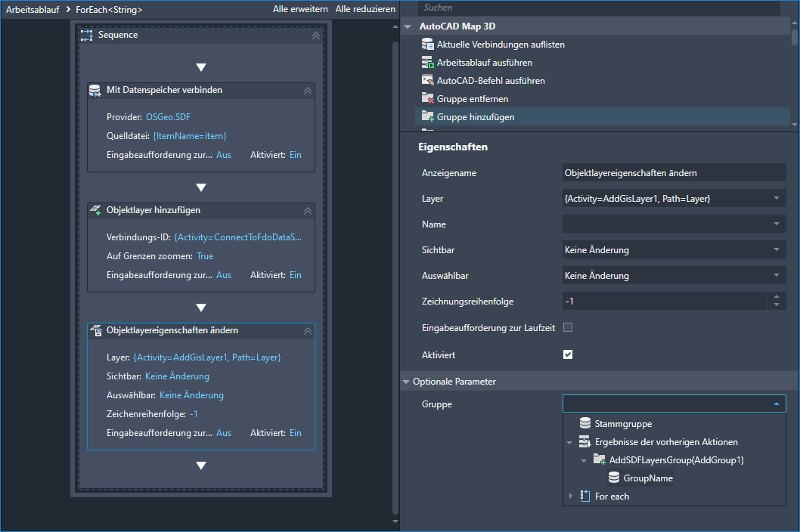Click the Arbeitsablauf ausführen icon
The image size is (800, 532).
click(427, 63)
